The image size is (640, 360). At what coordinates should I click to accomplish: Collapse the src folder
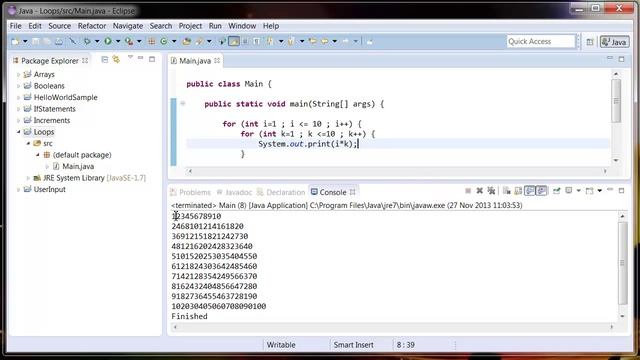[x=28, y=143]
